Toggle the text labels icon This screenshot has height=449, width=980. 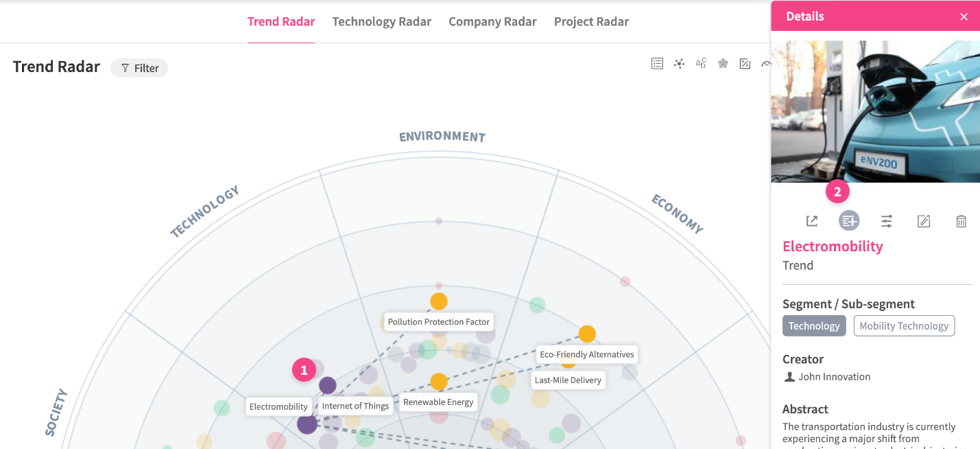(701, 64)
